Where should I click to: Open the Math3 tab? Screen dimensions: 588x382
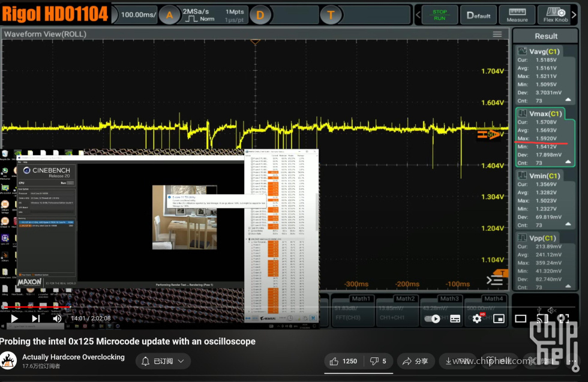coord(441,311)
